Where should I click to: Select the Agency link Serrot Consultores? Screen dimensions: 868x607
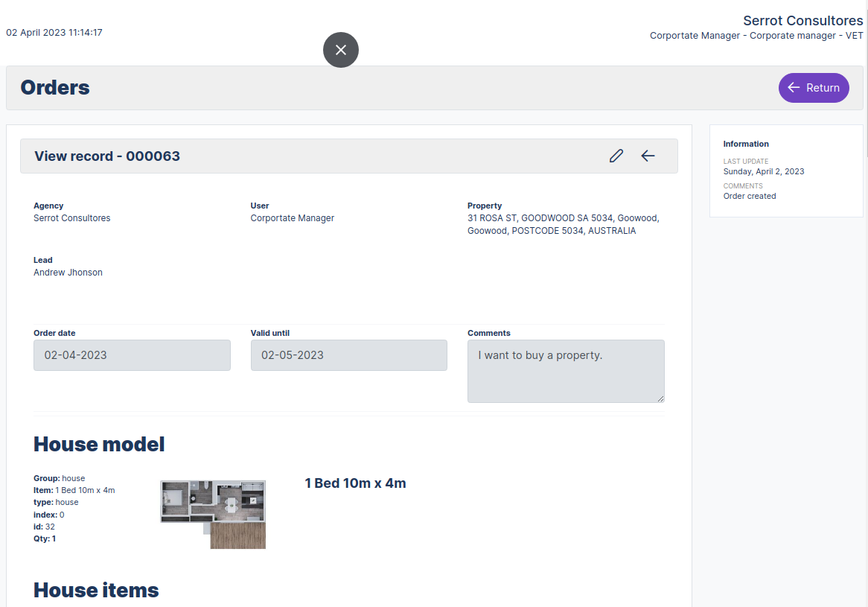click(71, 217)
